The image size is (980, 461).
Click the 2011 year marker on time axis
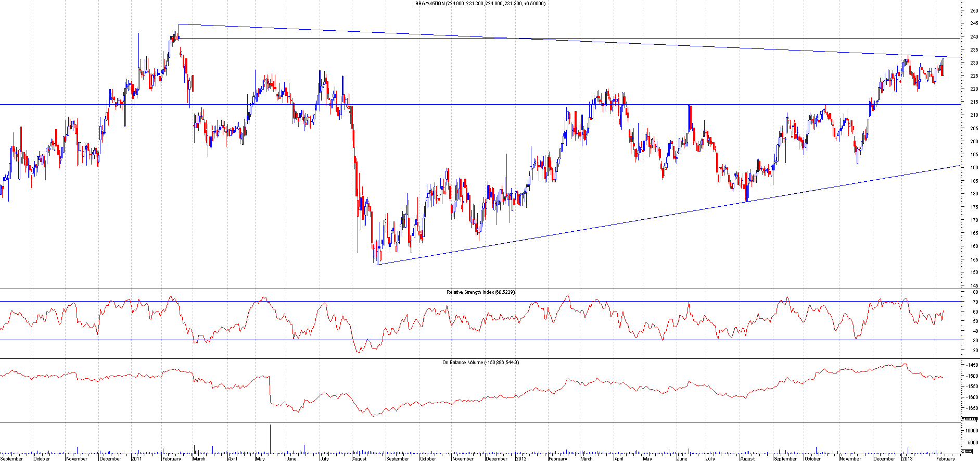pyautogui.click(x=136, y=458)
